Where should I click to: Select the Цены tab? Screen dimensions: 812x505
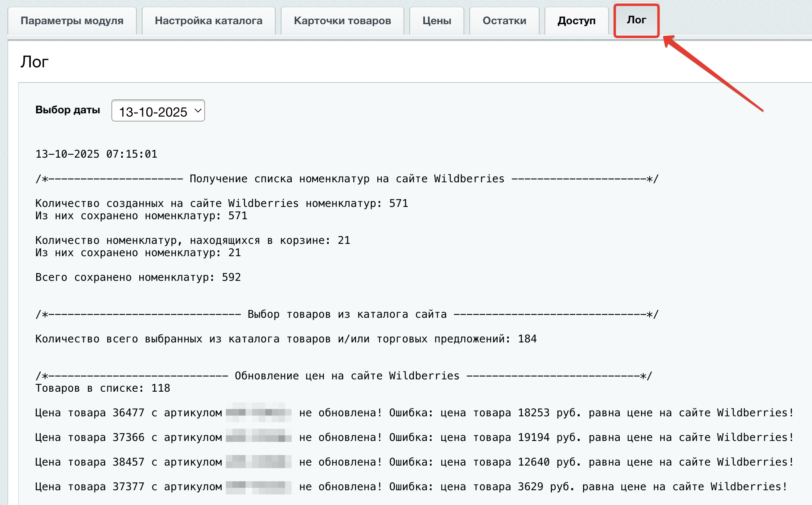tap(437, 21)
